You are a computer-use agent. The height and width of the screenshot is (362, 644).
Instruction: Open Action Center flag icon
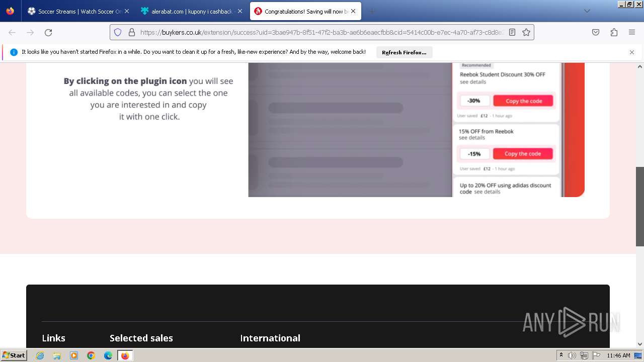[x=596, y=355]
